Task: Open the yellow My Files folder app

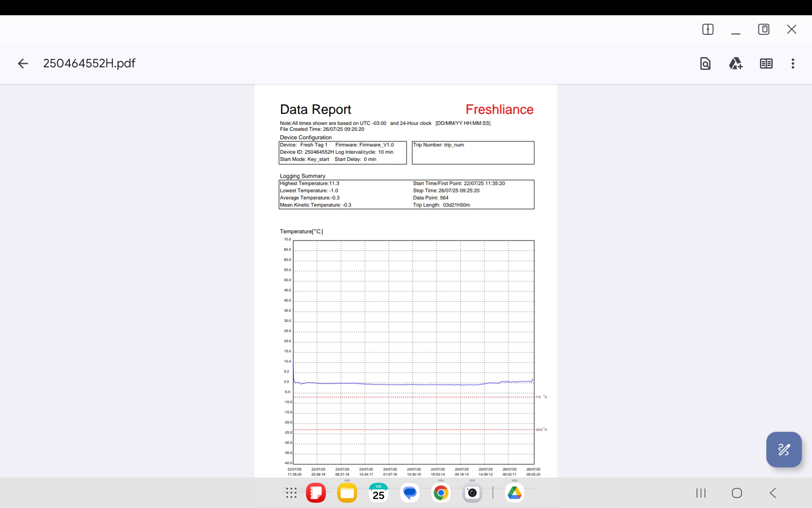Action: point(347,493)
